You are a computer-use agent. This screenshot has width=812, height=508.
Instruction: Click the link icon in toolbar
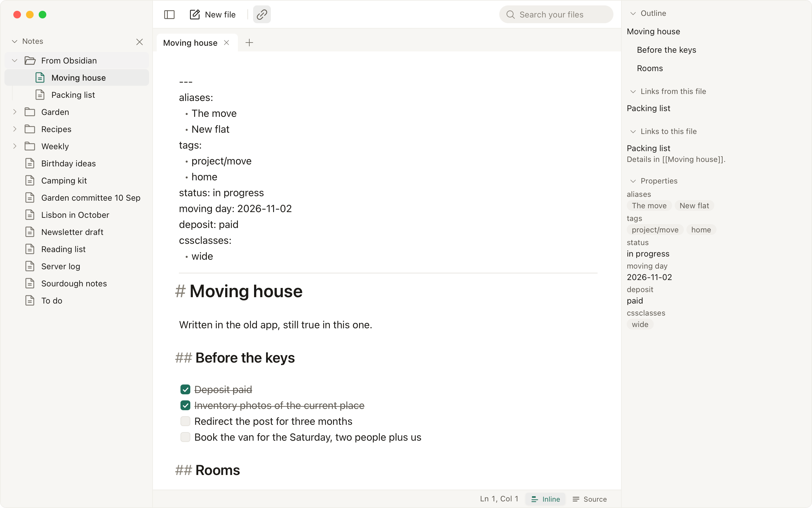(x=262, y=15)
